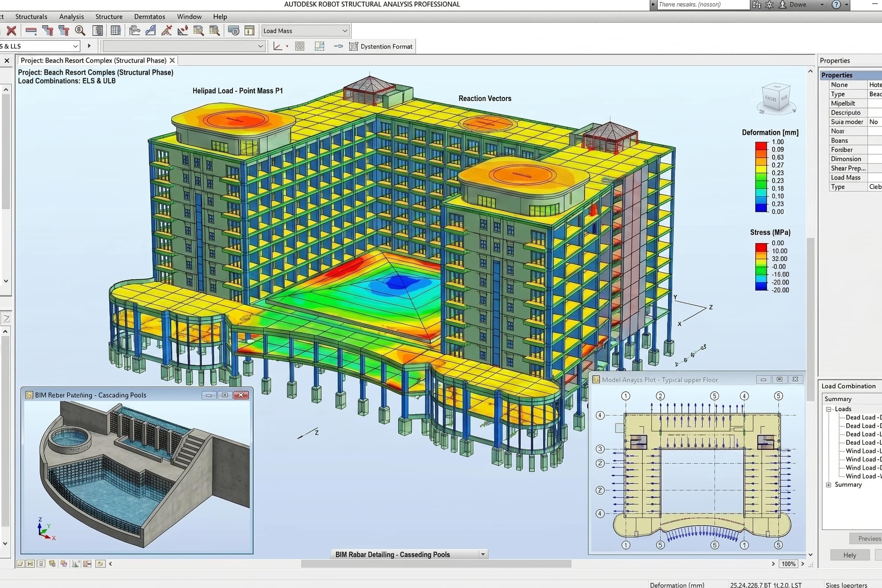Maximize the Model Anayss Plot window
882x588 pixels.
click(x=779, y=379)
